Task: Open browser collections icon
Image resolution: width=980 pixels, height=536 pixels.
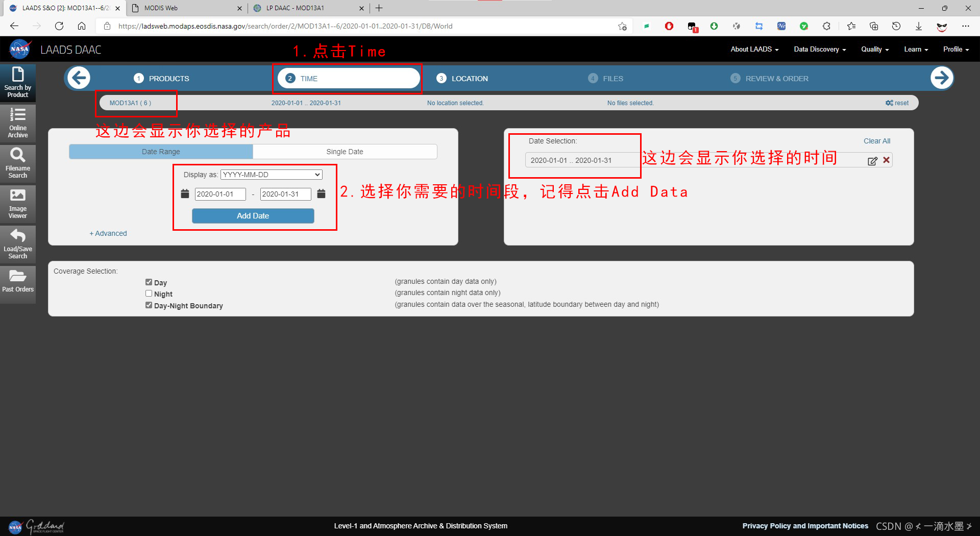Action: point(874,26)
